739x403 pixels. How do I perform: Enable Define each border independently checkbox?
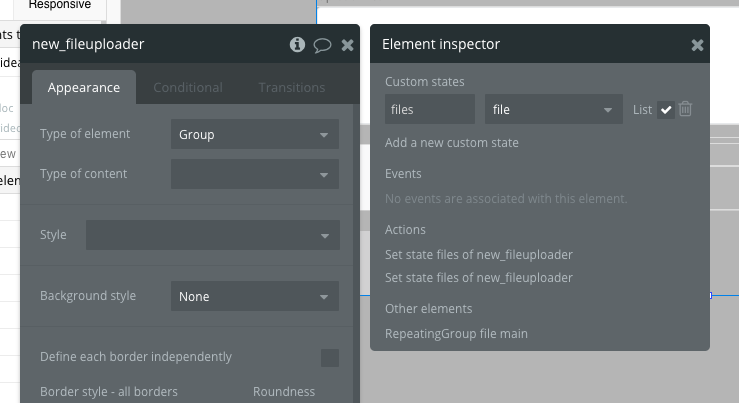coord(329,358)
